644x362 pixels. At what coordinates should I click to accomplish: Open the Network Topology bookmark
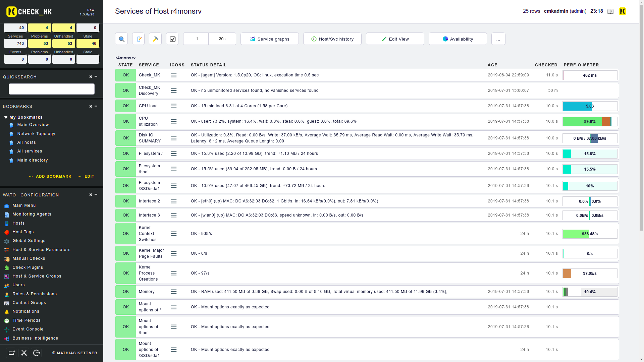coord(36,134)
